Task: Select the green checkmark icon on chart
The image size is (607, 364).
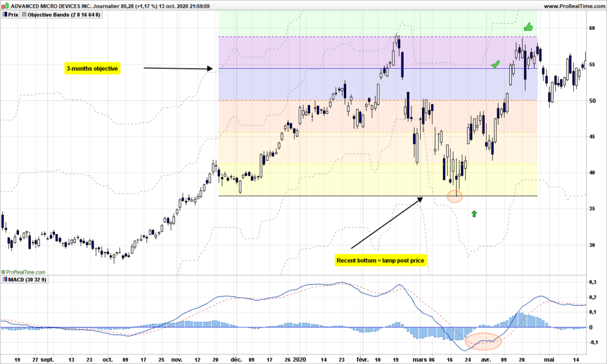Action: (x=495, y=64)
